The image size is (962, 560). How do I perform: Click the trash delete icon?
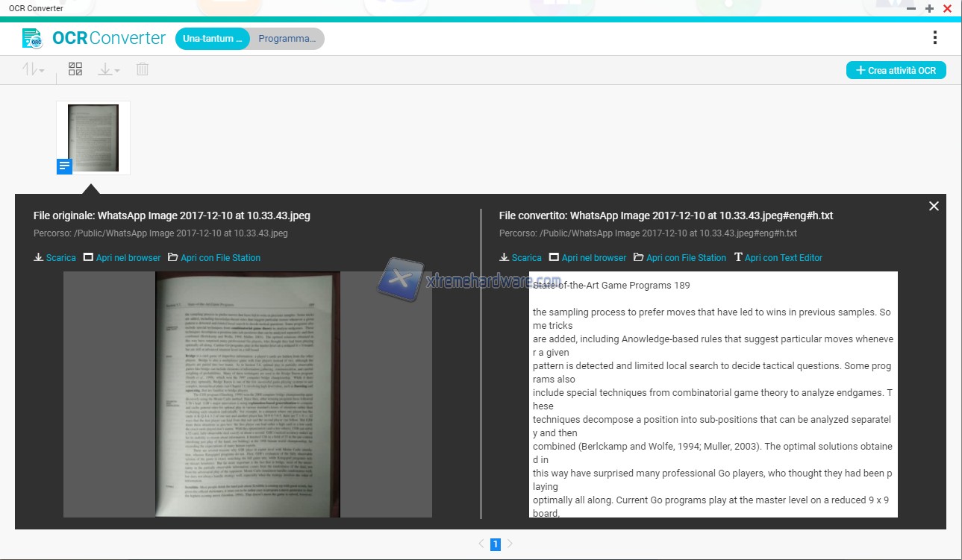coord(143,69)
